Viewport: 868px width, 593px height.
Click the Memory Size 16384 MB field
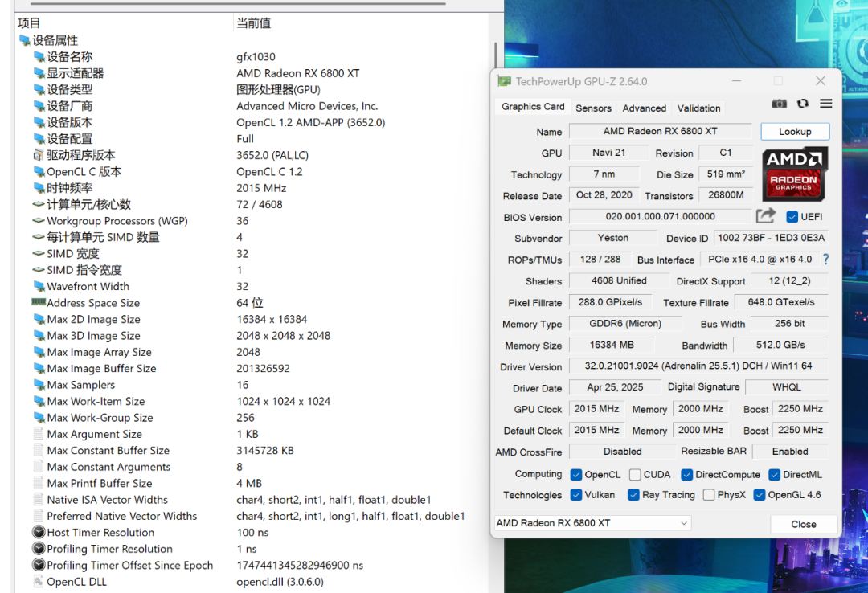click(x=612, y=345)
